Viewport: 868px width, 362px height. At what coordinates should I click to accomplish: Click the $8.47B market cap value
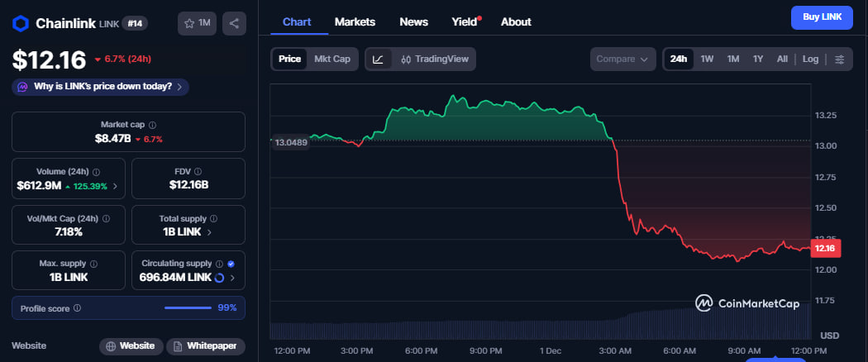(112, 139)
